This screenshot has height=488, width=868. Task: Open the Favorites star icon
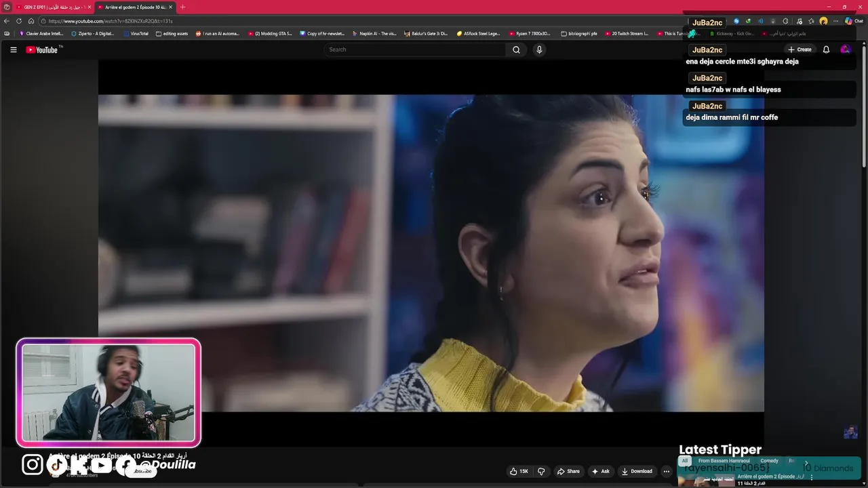tap(811, 21)
